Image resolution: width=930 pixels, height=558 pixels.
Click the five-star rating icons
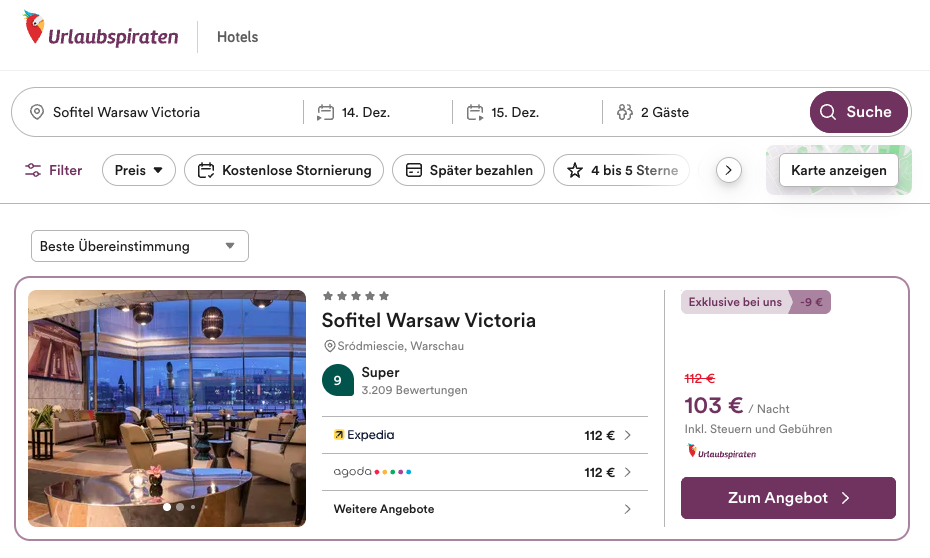355,296
